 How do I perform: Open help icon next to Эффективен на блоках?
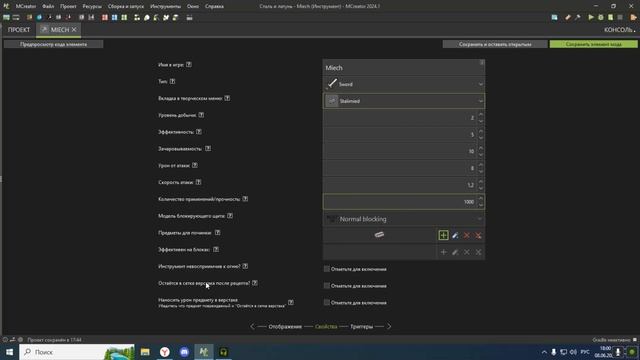click(x=216, y=249)
